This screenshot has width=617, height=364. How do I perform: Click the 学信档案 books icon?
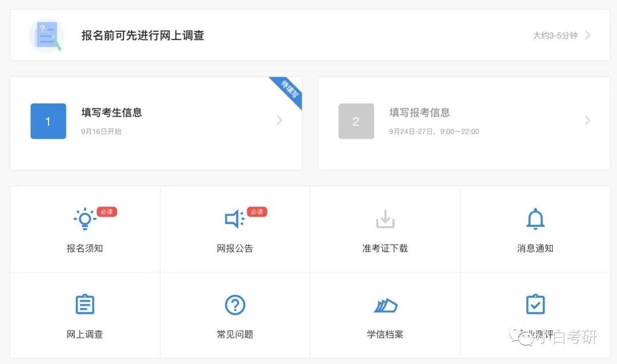coord(384,305)
